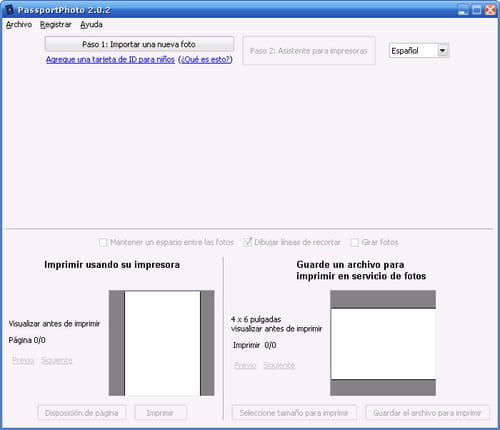Screen dimensions: 500x430
Task: Click the printer page preview thumbnail
Action: coord(162,343)
